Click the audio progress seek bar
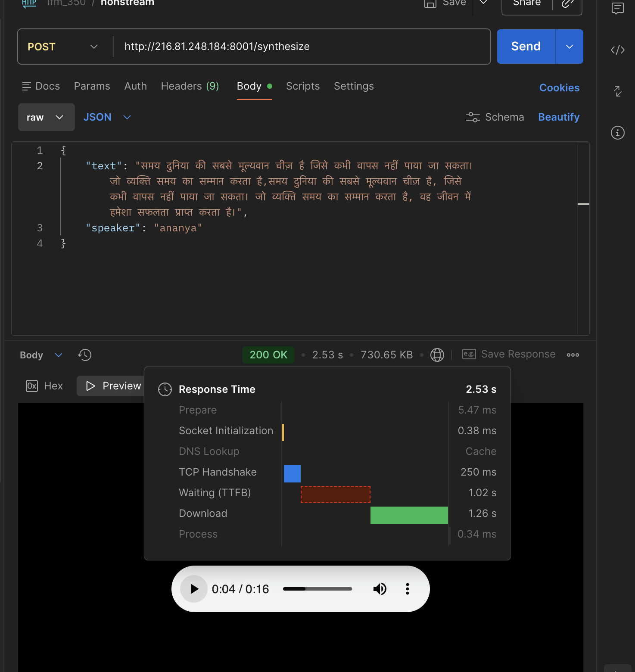This screenshot has height=672, width=635. 317,589
